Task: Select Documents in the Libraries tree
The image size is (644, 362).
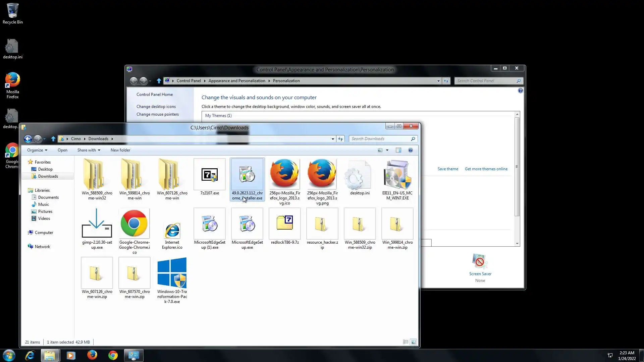Action: (x=48, y=197)
